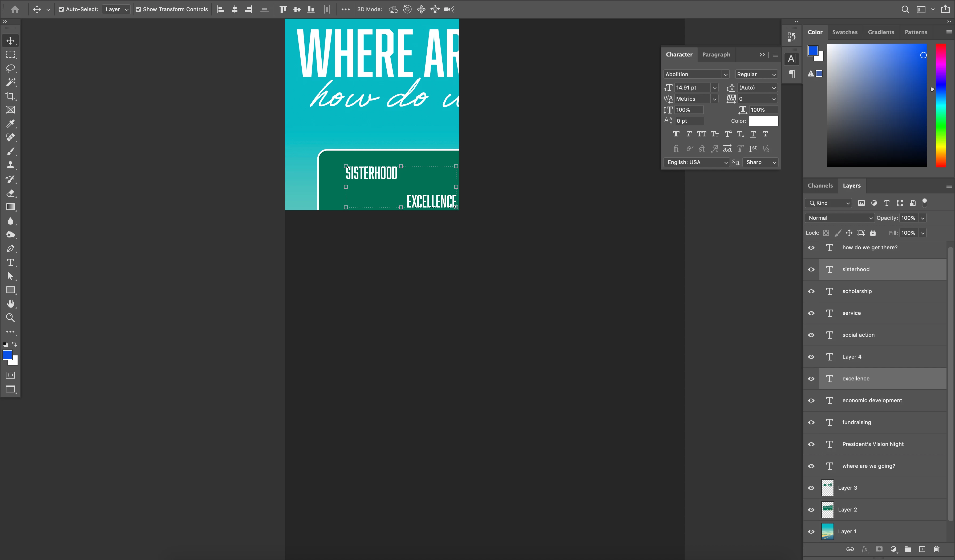
Task: Click the white text Color swatch
Action: 763,121
